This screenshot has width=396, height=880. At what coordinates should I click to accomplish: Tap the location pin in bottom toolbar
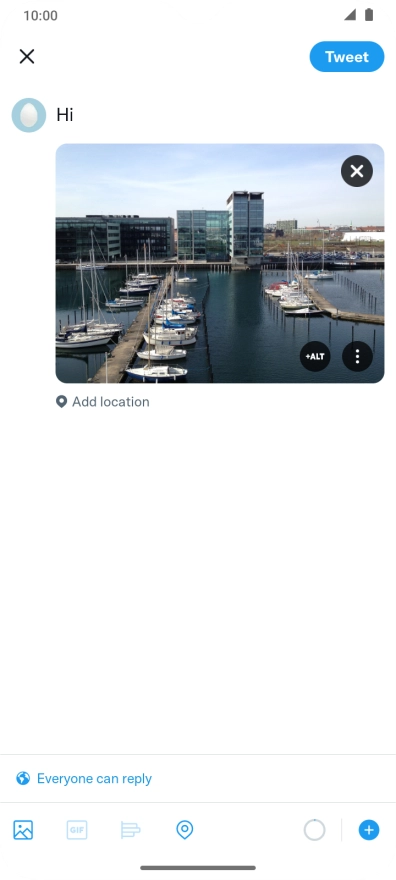[185, 829]
